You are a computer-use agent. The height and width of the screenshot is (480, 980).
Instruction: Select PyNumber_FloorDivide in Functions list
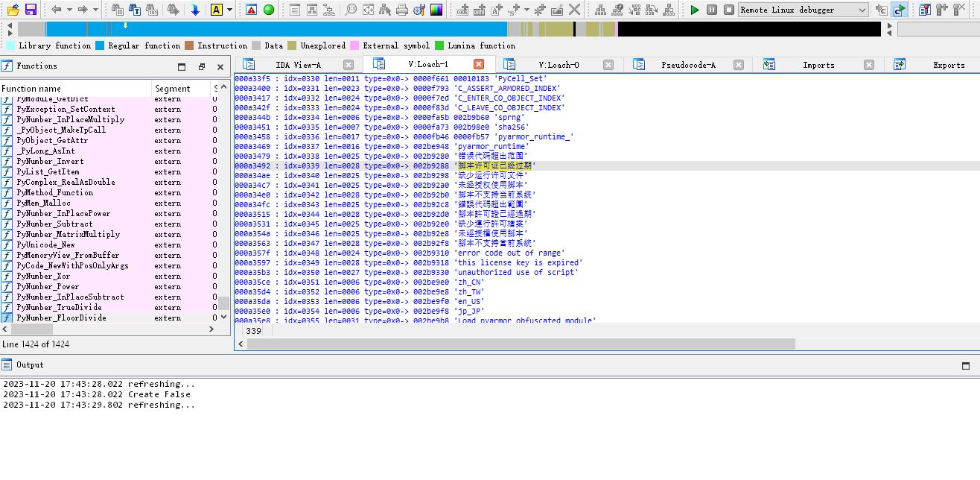click(108, 318)
